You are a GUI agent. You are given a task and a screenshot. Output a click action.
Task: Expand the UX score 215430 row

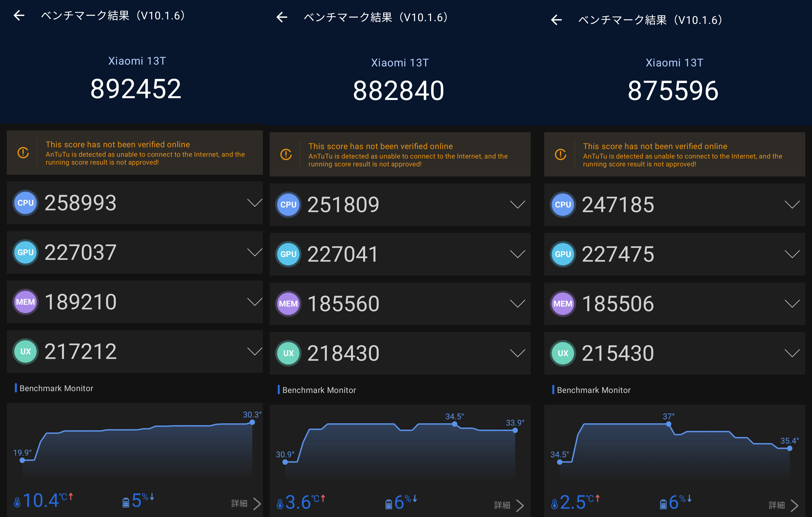(792, 353)
